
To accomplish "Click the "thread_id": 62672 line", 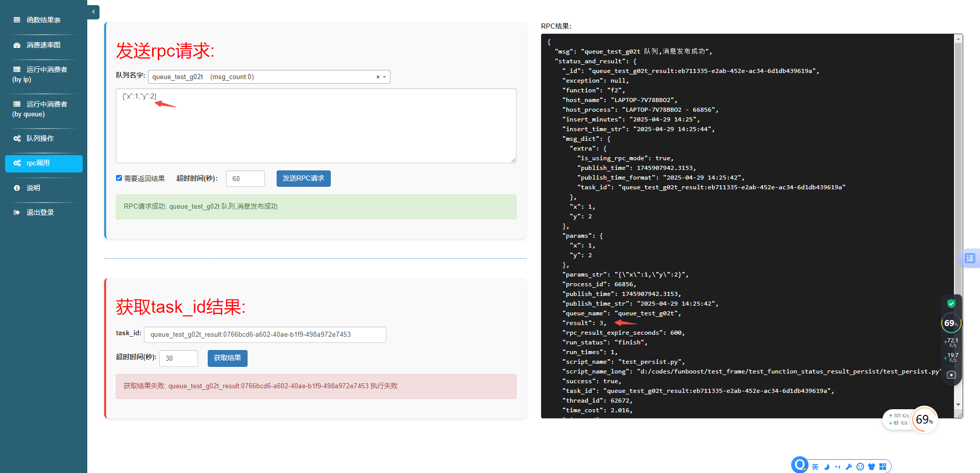I will click(598, 401).
